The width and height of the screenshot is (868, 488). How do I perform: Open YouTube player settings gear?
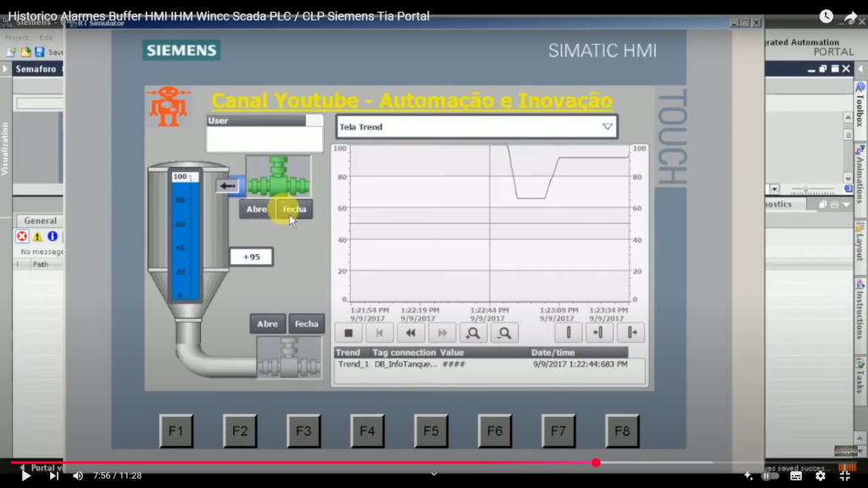(821, 476)
